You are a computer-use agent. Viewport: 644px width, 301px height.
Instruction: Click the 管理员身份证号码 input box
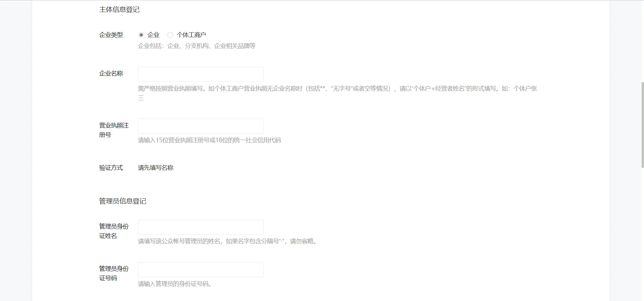(x=201, y=269)
